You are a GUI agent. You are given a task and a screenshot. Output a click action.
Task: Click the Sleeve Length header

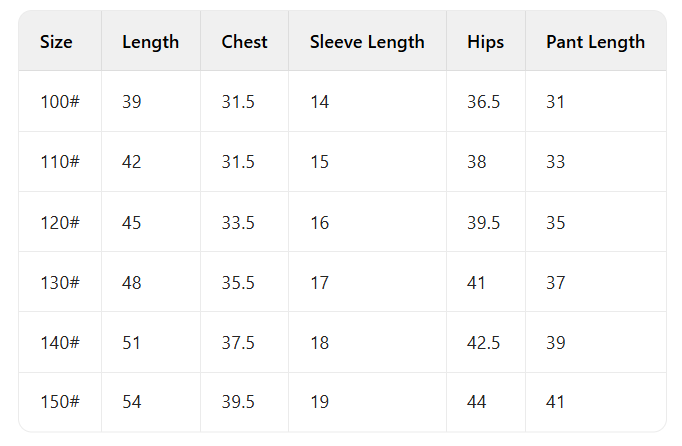[367, 42]
